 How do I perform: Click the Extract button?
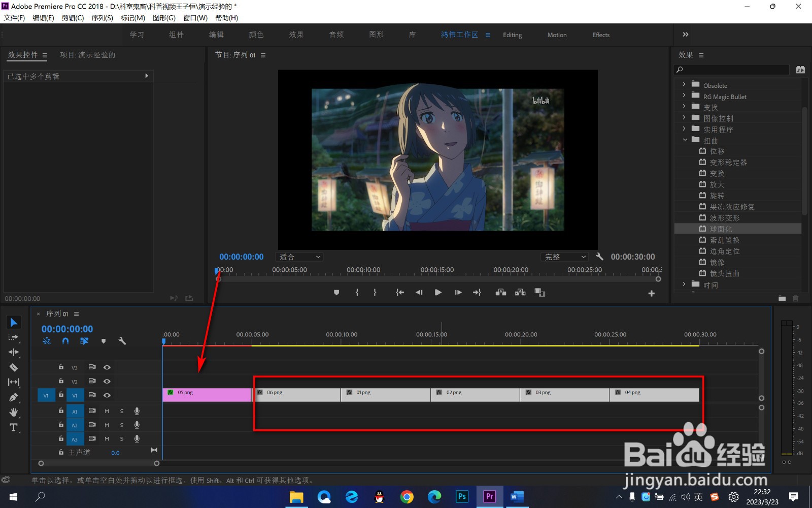520,293
